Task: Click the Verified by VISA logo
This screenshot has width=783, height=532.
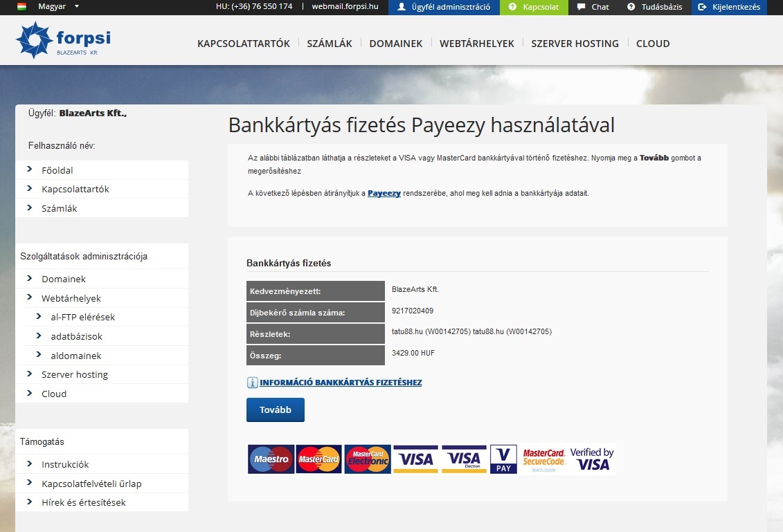Action: [x=592, y=459]
